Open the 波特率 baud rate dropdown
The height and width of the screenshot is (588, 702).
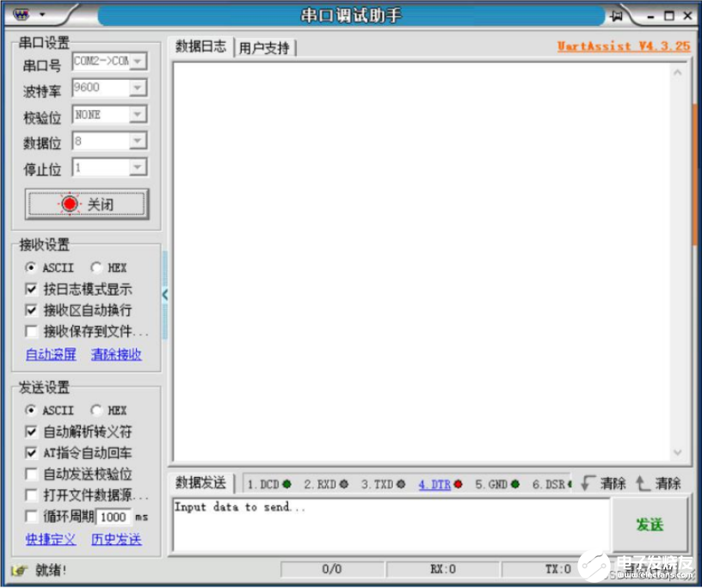[135, 88]
